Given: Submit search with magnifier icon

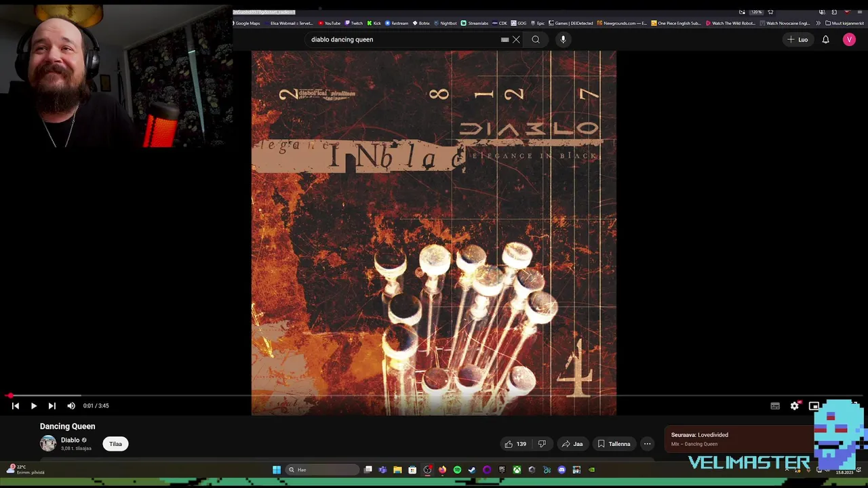Looking at the screenshot, I should (x=536, y=39).
